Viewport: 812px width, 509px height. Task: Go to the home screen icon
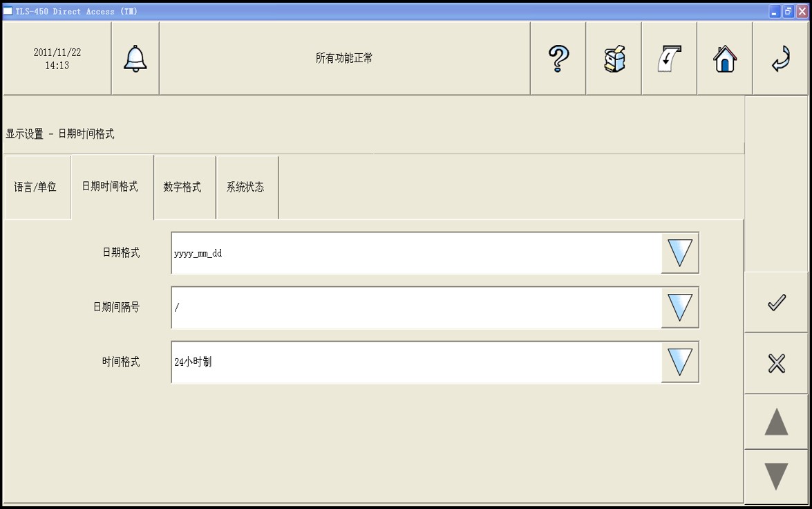pyautogui.click(x=724, y=59)
